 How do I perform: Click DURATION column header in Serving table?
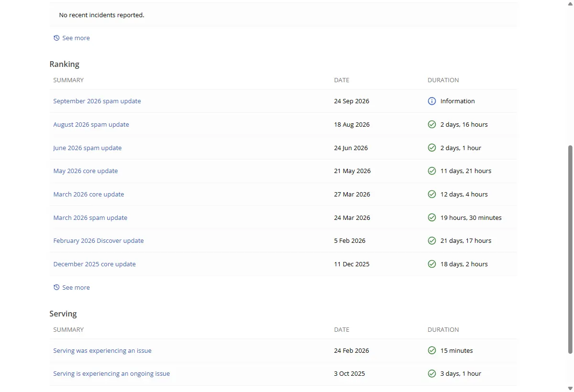(x=443, y=329)
